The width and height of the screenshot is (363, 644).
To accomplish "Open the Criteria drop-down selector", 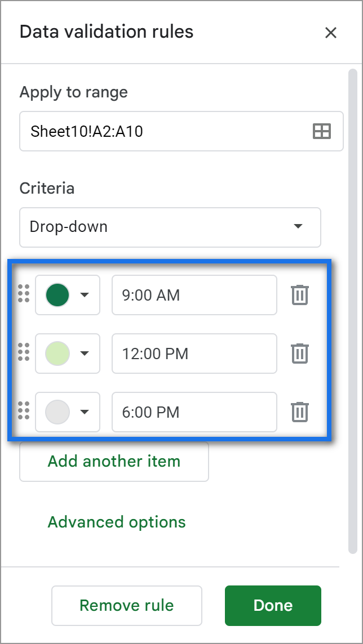I will coord(169,227).
